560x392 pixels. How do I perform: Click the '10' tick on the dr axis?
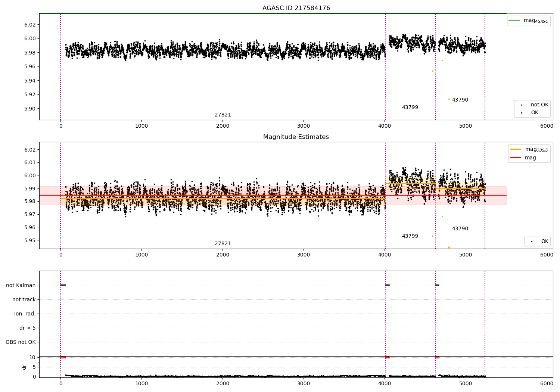[32, 357]
